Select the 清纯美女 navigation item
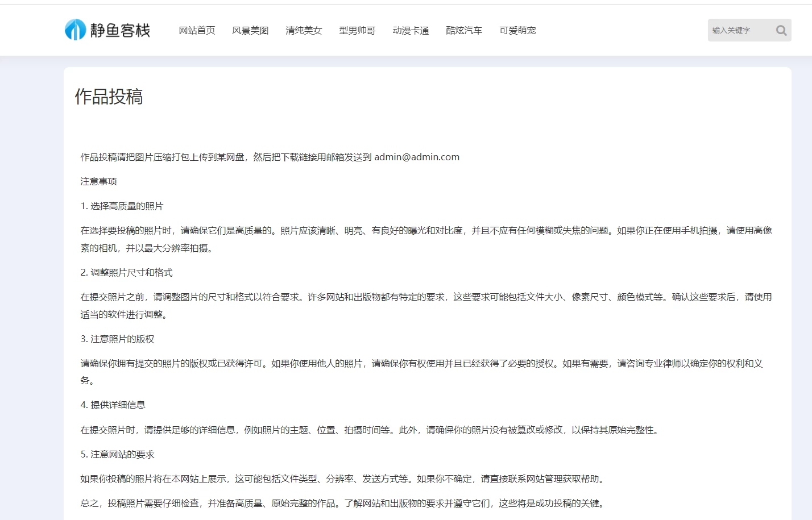Screen dimensions: 812x520 (304, 31)
